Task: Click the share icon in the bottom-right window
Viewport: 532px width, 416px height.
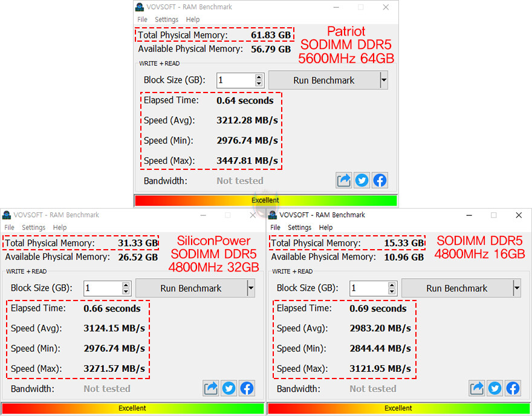Action: (x=476, y=388)
